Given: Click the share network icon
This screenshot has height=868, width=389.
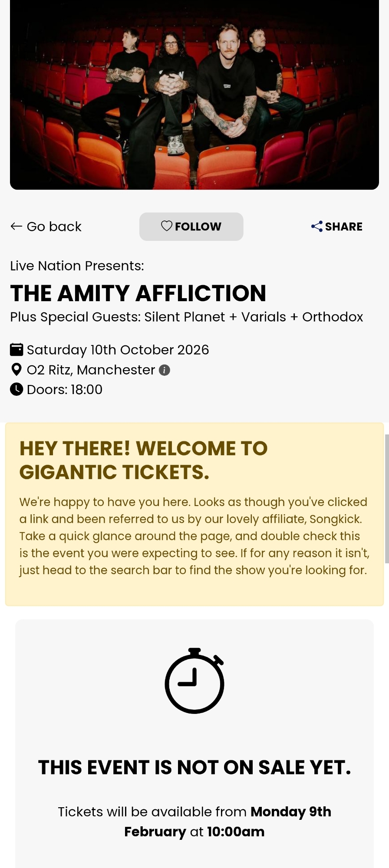Looking at the screenshot, I should (316, 226).
